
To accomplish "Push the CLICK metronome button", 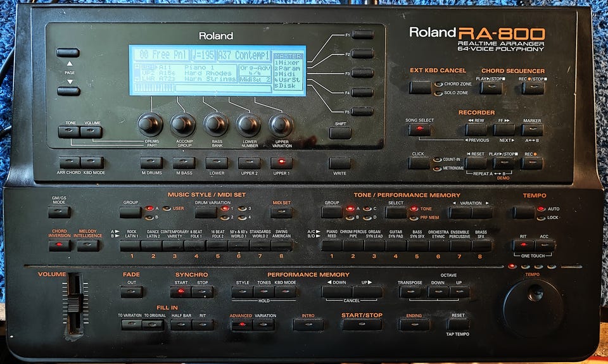I will click(x=419, y=163).
